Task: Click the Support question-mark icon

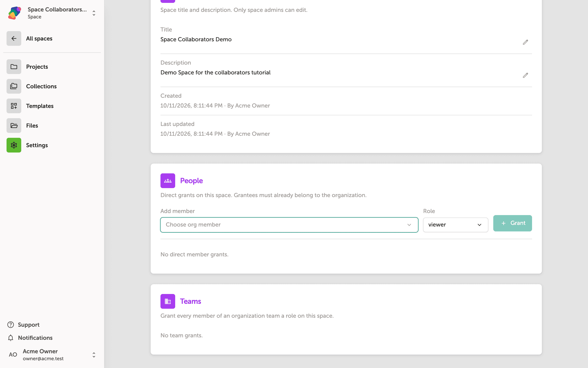Action: pyautogui.click(x=10, y=325)
